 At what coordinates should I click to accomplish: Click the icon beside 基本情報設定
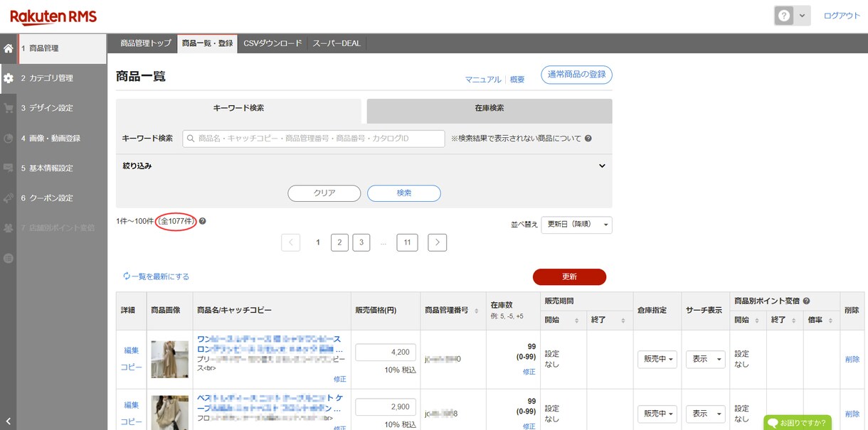[x=9, y=168]
